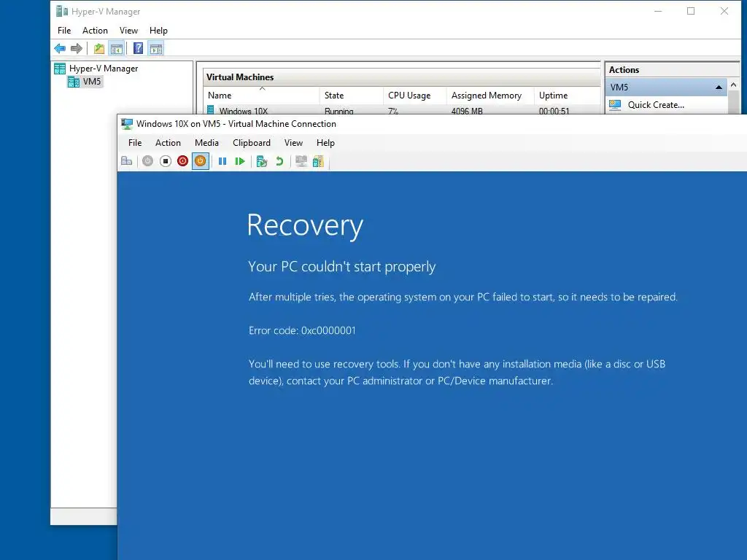Click the gray Start VM power icon
The height and width of the screenshot is (560, 747).
coord(147,161)
